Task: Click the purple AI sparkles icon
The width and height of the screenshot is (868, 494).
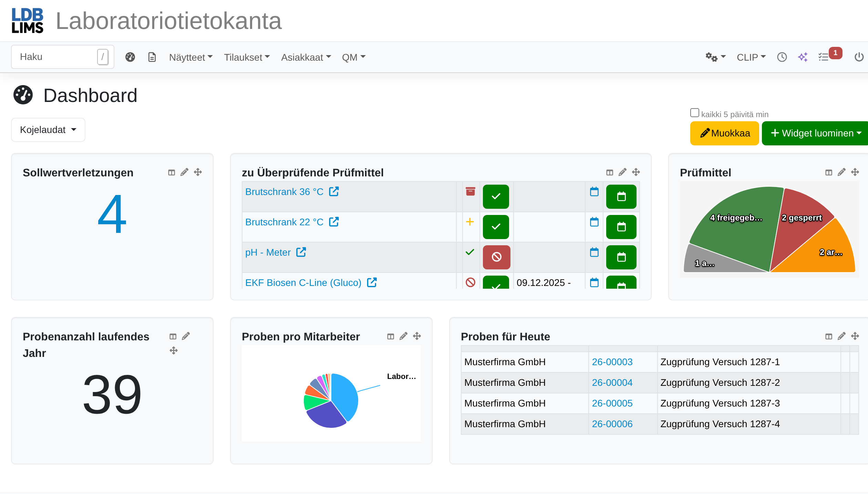Action: (803, 57)
